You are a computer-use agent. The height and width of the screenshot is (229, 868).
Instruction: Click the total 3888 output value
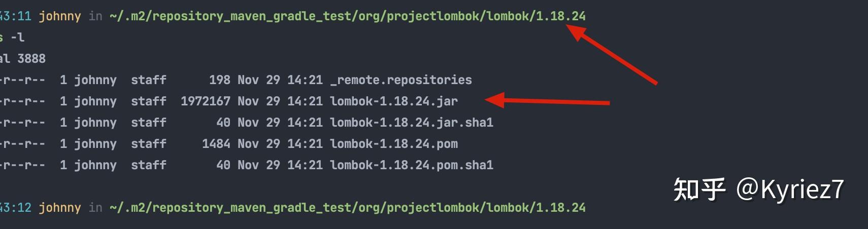30,59
